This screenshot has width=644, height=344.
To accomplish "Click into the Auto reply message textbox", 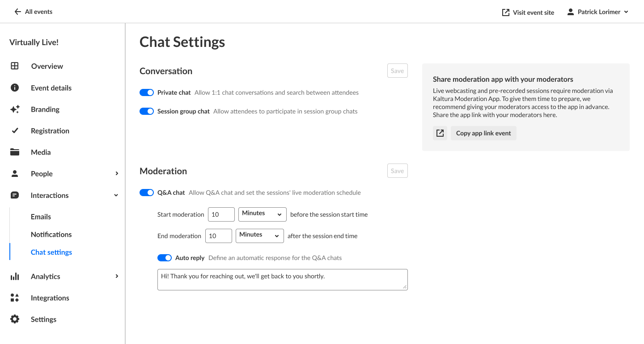I will (x=282, y=279).
